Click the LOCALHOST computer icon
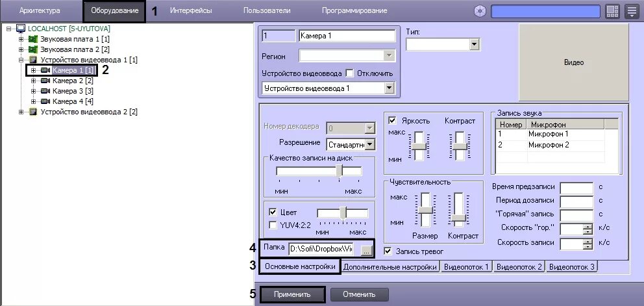Screen dimensions: 644x306 click(21, 29)
